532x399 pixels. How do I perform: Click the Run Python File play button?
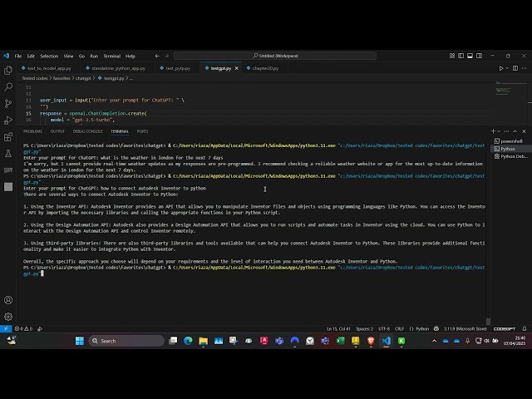coord(501,68)
